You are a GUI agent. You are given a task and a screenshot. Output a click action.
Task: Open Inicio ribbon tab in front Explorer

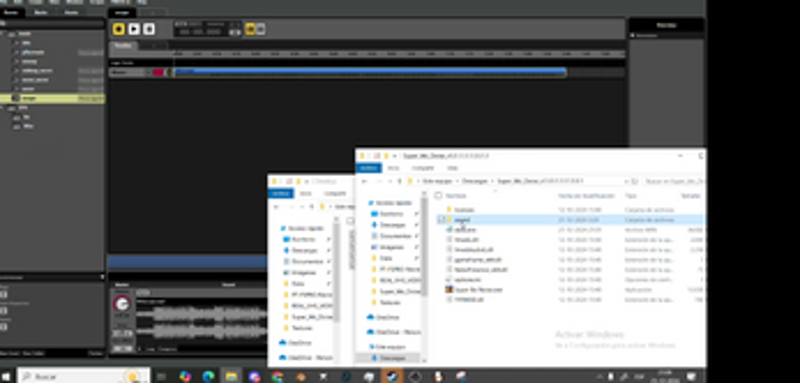click(393, 168)
